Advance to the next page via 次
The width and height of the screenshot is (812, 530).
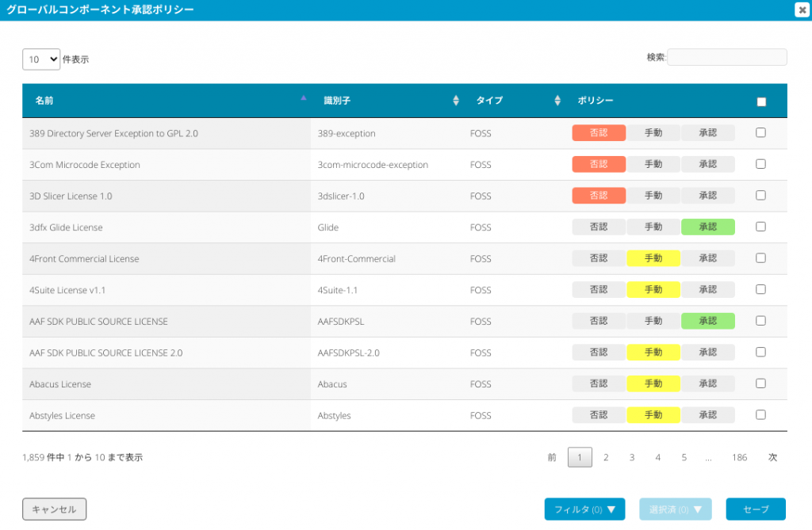pos(772,457)
